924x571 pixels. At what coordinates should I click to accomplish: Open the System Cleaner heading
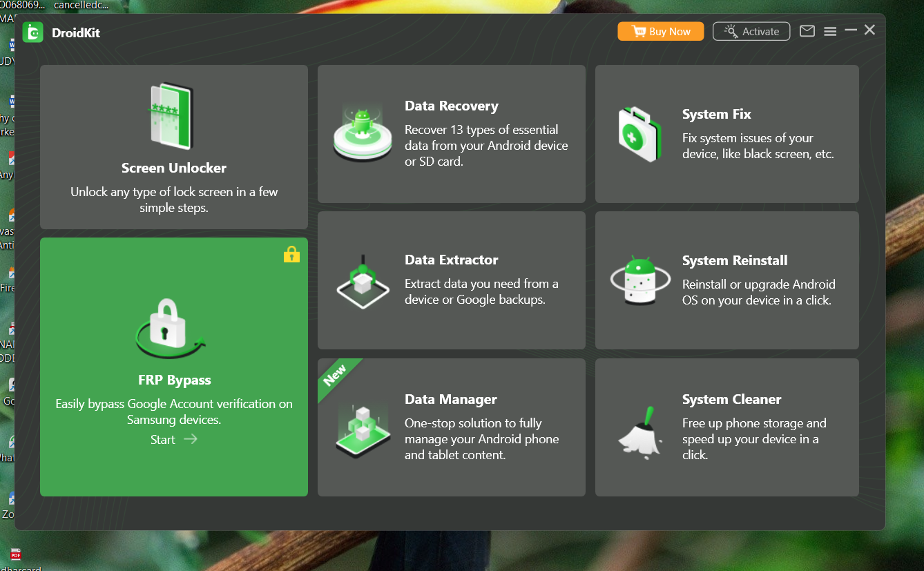click(732, 400)
